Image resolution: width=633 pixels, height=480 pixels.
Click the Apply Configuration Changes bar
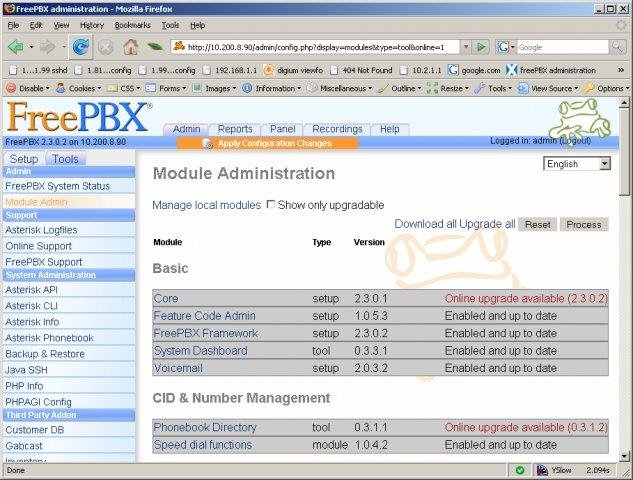[267, 143]
